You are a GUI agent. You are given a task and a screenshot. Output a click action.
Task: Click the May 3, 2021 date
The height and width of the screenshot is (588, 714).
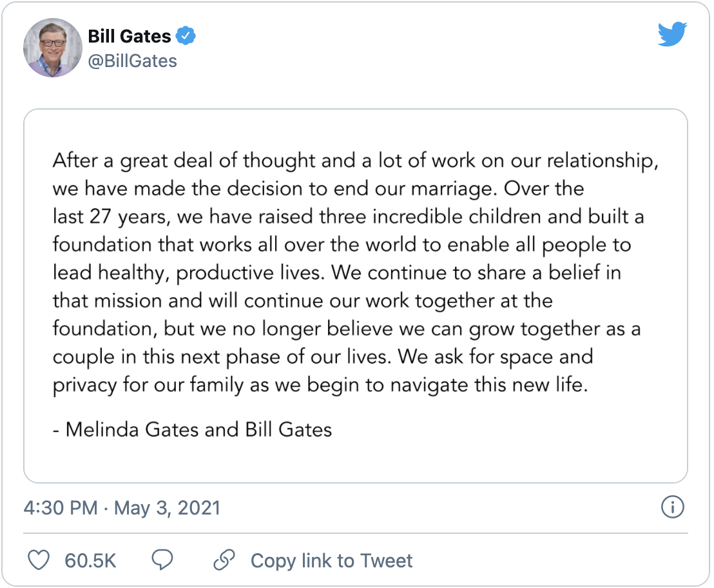pos(167,508)
